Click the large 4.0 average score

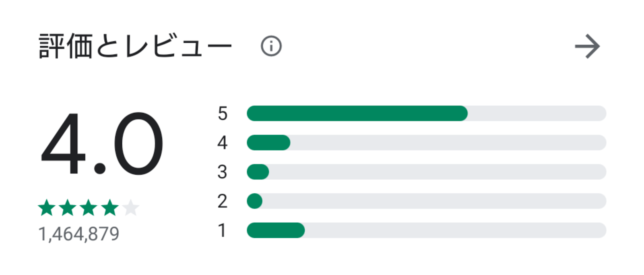click(x=102, y=144)
